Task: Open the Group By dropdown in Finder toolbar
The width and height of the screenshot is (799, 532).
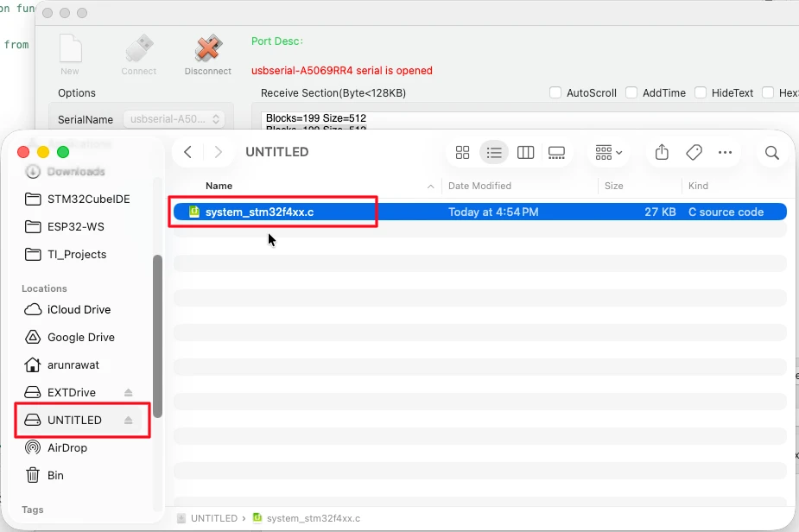Action: point(608,152)
